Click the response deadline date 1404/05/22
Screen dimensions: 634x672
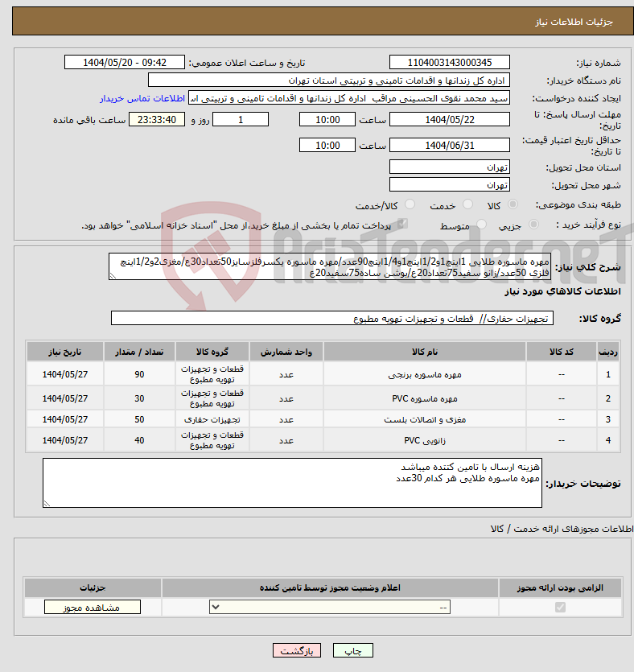pos(450,120)
